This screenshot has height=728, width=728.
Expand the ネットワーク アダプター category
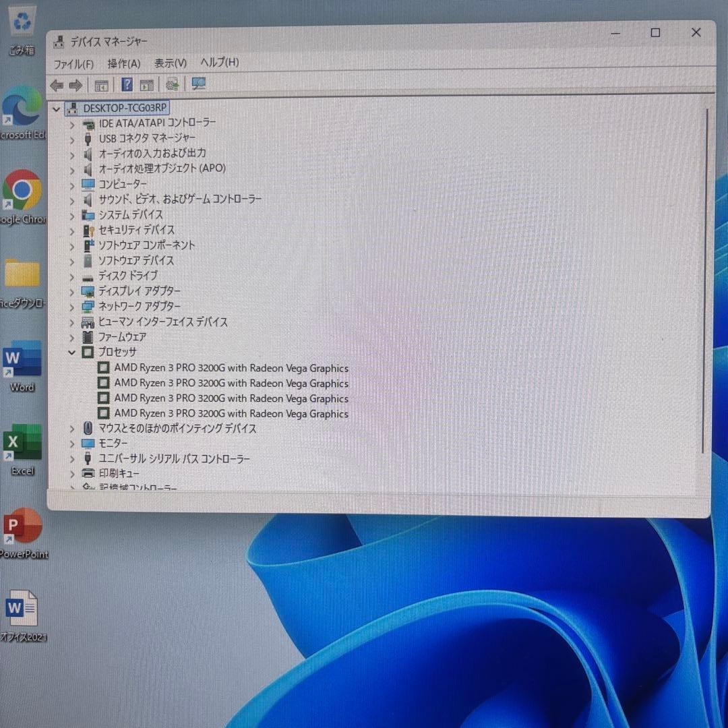point(72,306)
